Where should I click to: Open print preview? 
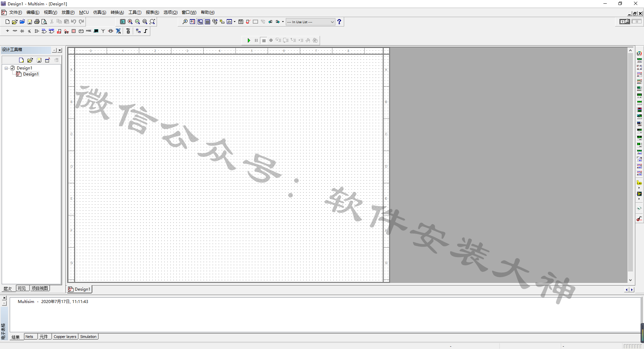point(44,21)
